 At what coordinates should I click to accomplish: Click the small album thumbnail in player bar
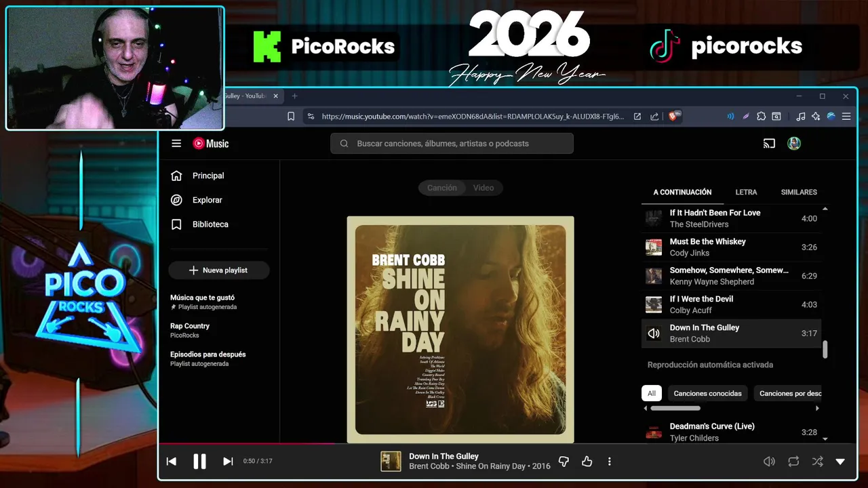click(x=391, y=462)
